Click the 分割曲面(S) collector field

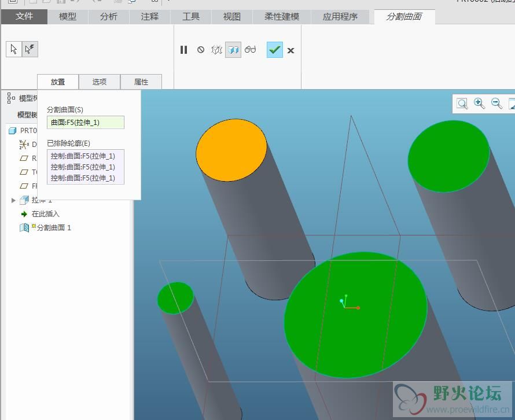click(85, 123)
